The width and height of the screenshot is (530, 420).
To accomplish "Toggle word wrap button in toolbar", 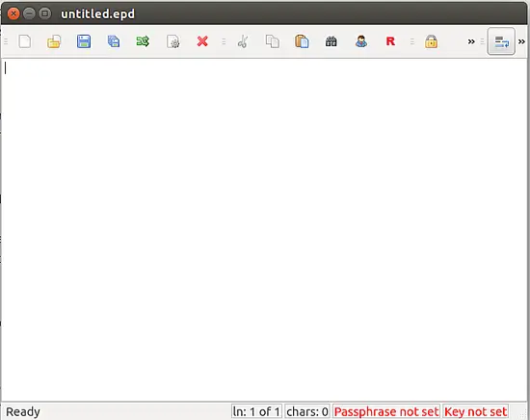I will [x=501, y=41].
